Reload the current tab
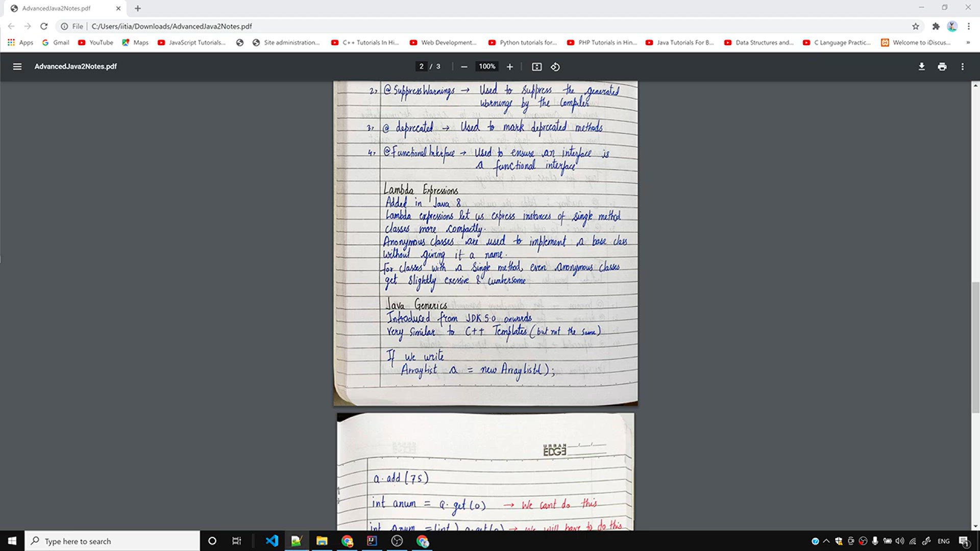The image size is (980, 551). click(44, 26)
